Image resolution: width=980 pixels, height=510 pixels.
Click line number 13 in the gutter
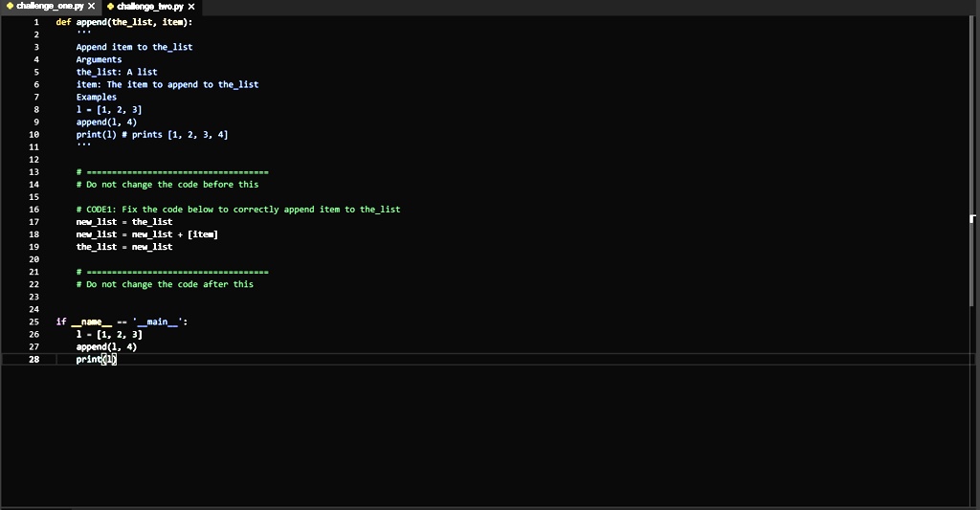pos(33,172)
